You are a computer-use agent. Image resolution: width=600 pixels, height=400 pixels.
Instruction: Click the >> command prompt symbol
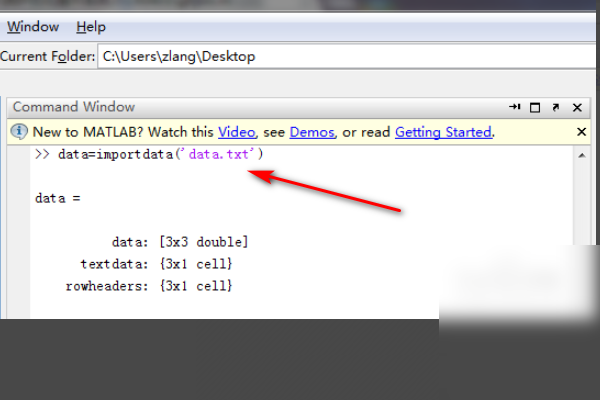tap(42, 154)
